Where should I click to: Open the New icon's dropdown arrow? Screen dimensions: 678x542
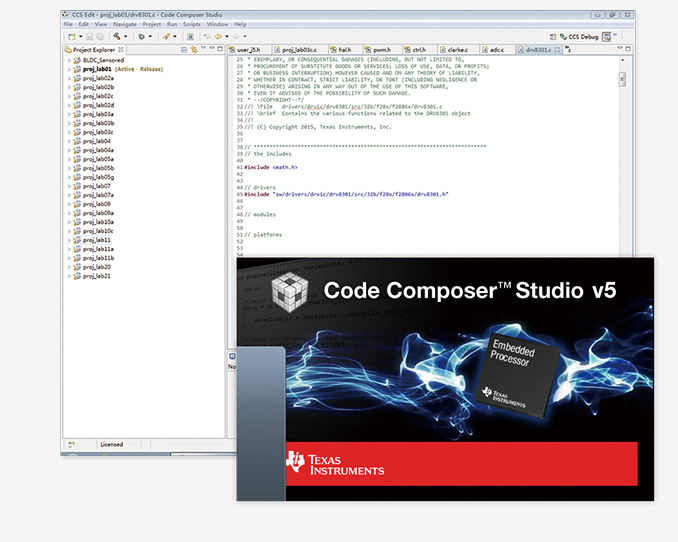click(80, 37)
